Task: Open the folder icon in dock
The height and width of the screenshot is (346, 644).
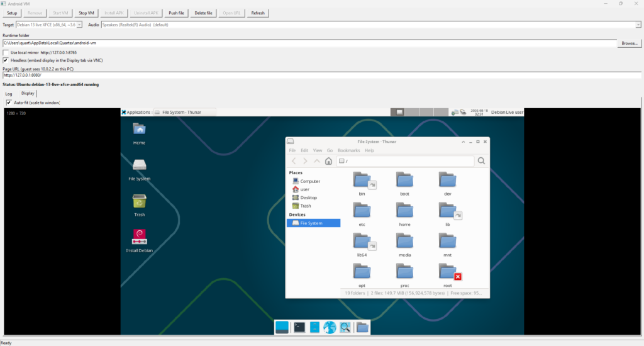Action: point(362,327)
